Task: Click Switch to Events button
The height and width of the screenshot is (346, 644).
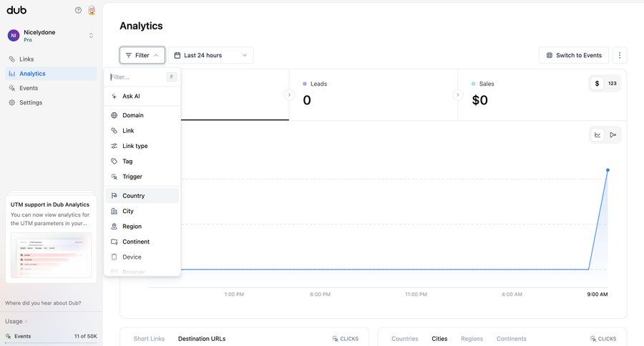Action: coord(574,55)
